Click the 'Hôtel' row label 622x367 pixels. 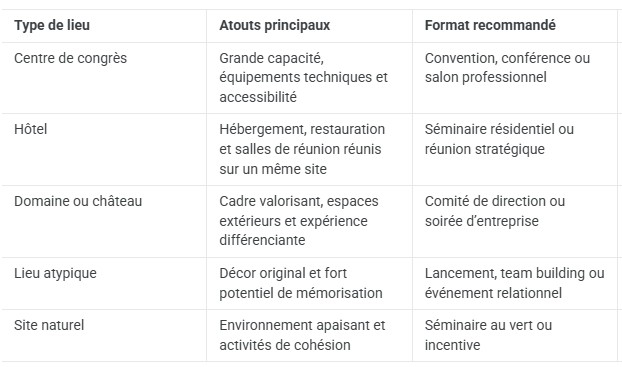pos(31,129)
